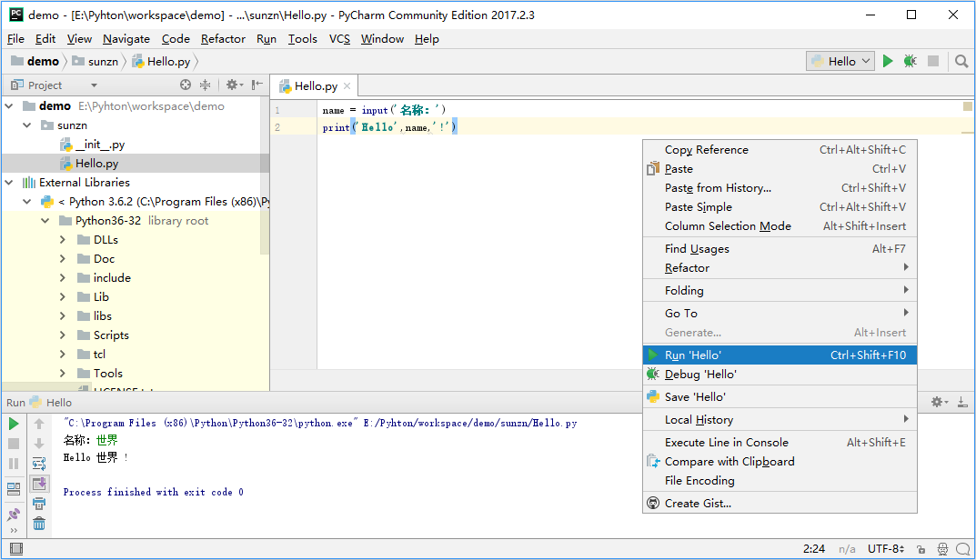Click the green Run button in main toolbar
976x560 pixels.
pyautogui.click(x=888, y=61)
